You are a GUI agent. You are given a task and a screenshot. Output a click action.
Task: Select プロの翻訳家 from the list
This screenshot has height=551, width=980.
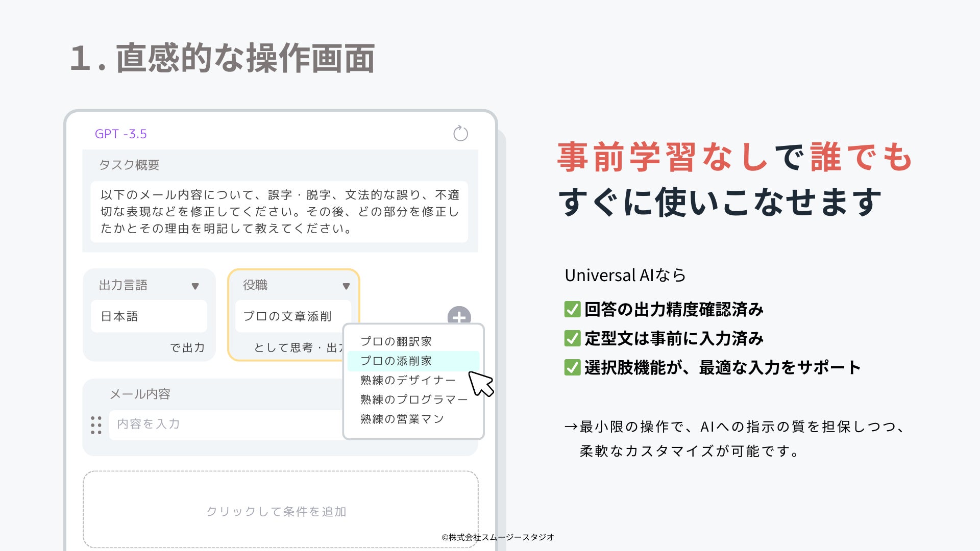pyautogui.click(x=396, y=341)
